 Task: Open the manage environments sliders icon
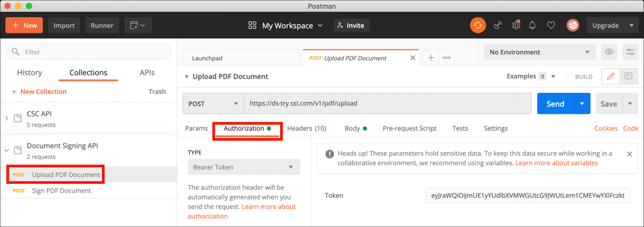[631, 52]
